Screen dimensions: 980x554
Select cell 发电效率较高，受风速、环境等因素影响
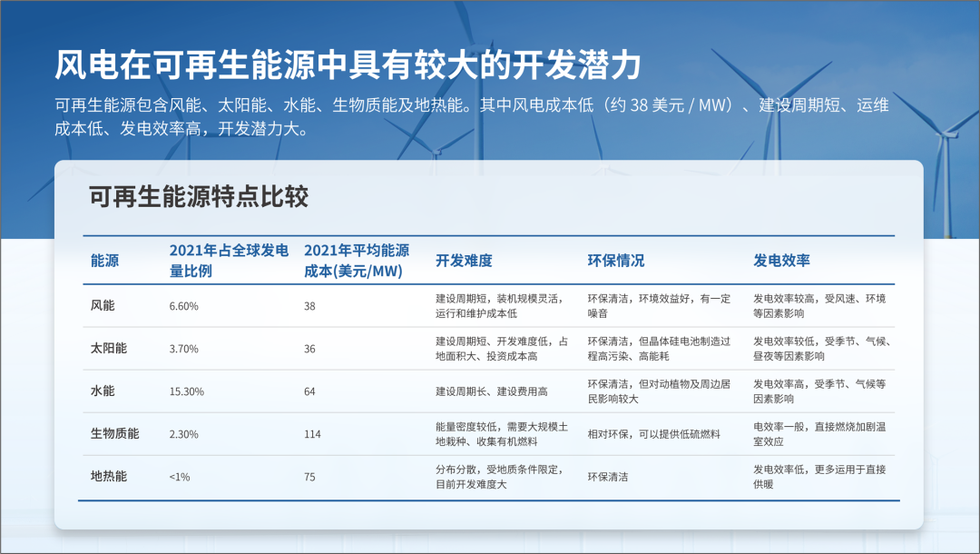[819, 306]
